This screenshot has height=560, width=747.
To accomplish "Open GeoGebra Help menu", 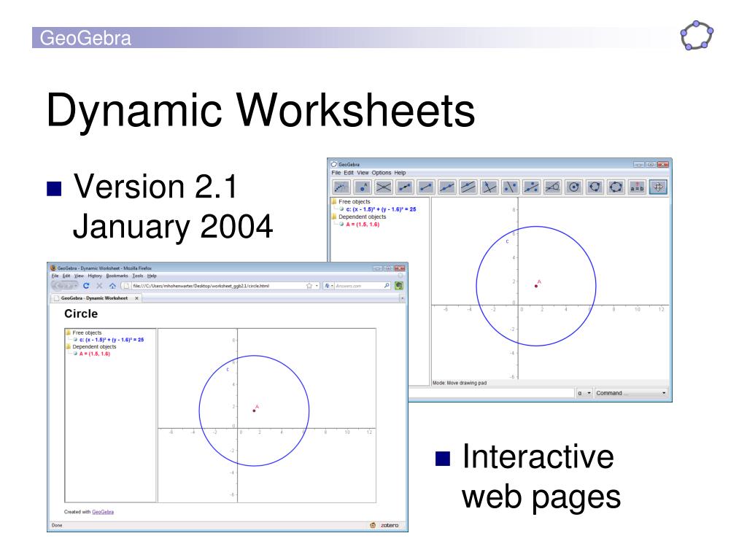I will (400, 173).
